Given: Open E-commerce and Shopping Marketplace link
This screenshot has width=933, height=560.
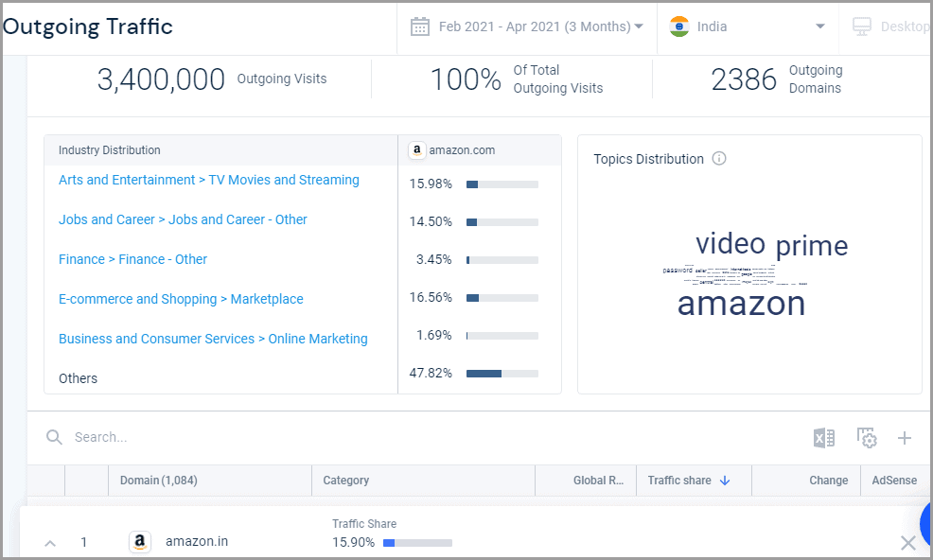Looking at the screenshot, I should point(181,299).
